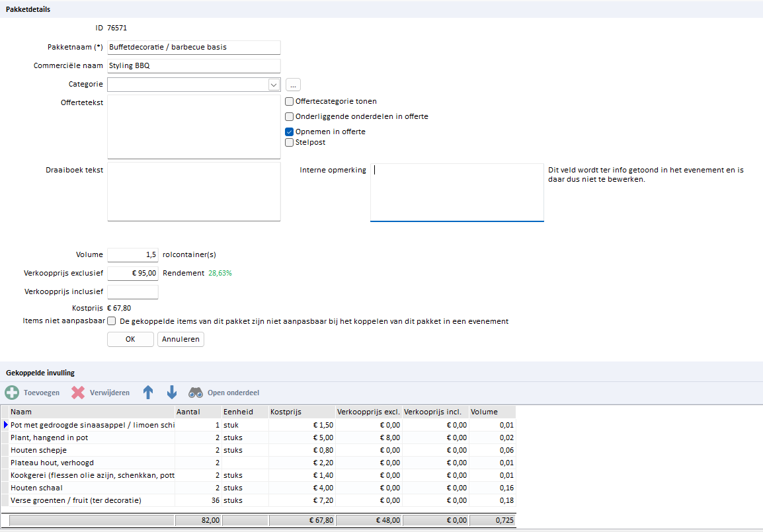Click the Verwijderen label in toolbar
763x532 pixels.
[x=110, y=393]
